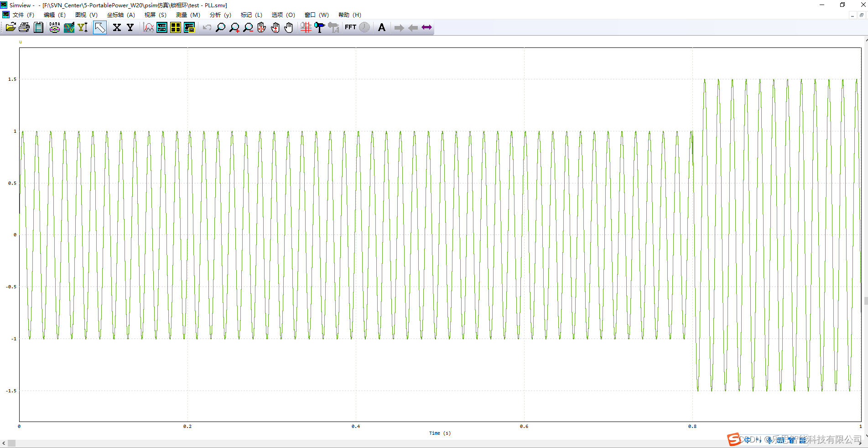Open a file with the folder icon

tap(10, 27)
